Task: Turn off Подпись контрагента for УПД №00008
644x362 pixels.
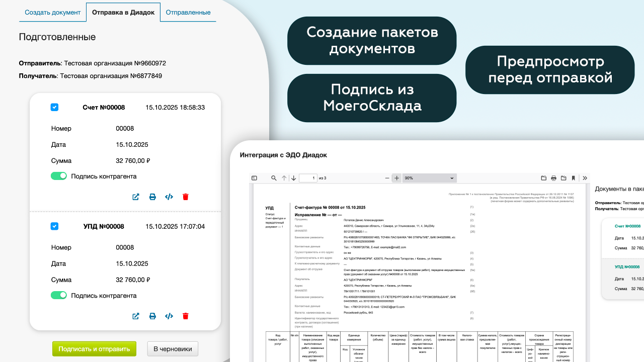Action: (59, 295)
